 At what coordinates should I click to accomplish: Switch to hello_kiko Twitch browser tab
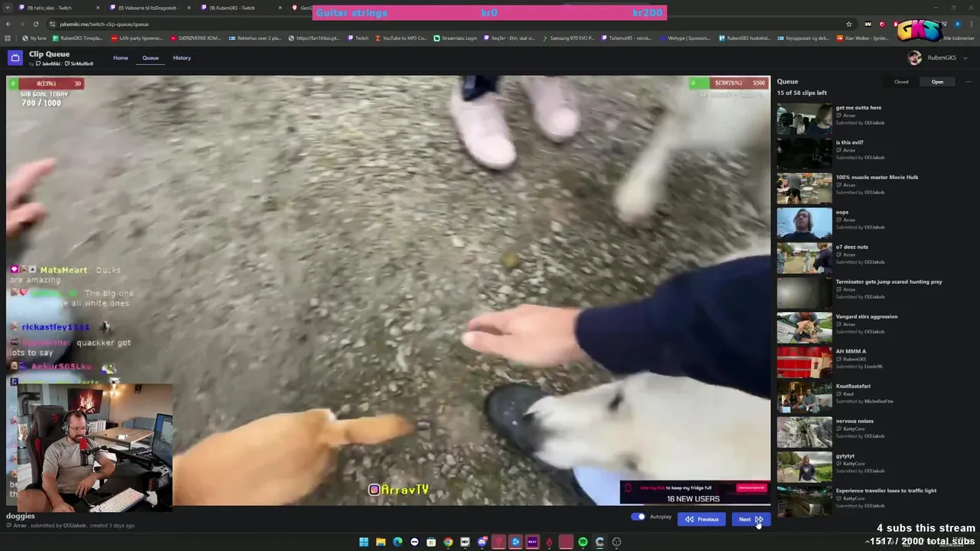[58, 8]
